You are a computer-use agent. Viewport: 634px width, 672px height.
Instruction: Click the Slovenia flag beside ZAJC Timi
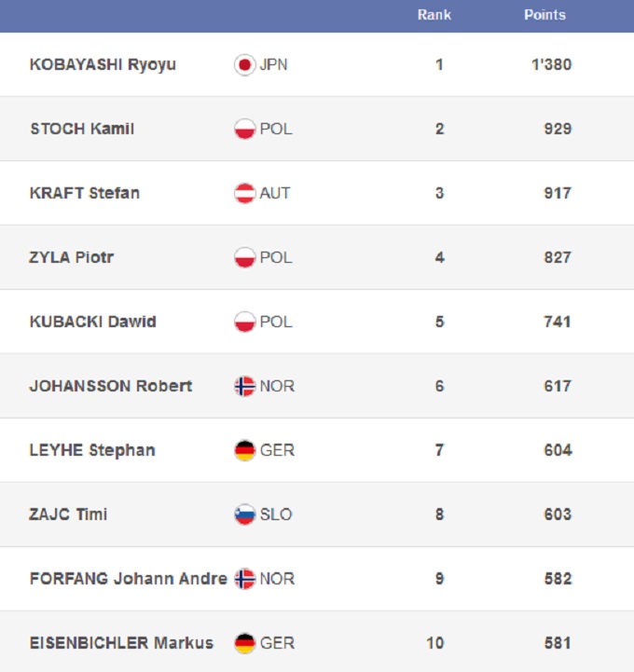tap(244, 515)
